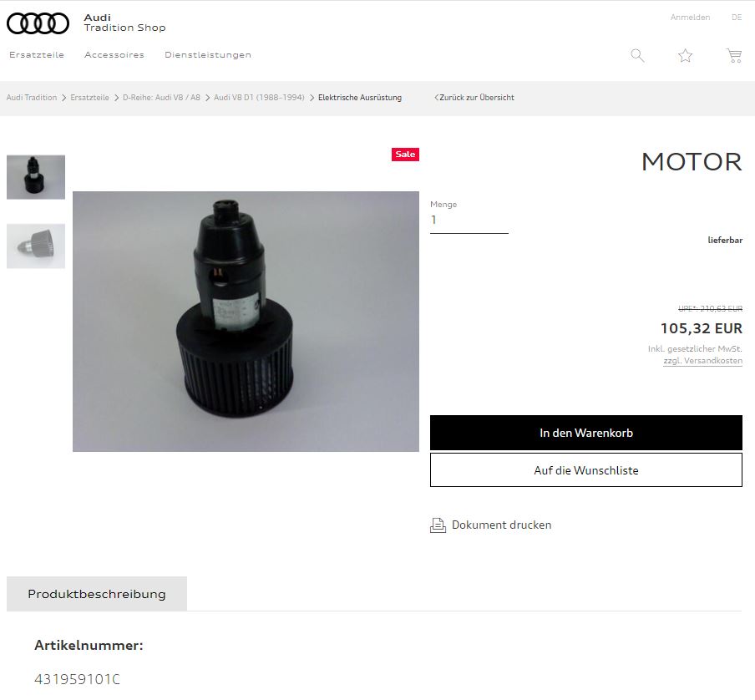Select the Produktbeschreibung tab
Viewport: 755px width, 700px height.
pos(97,594)
